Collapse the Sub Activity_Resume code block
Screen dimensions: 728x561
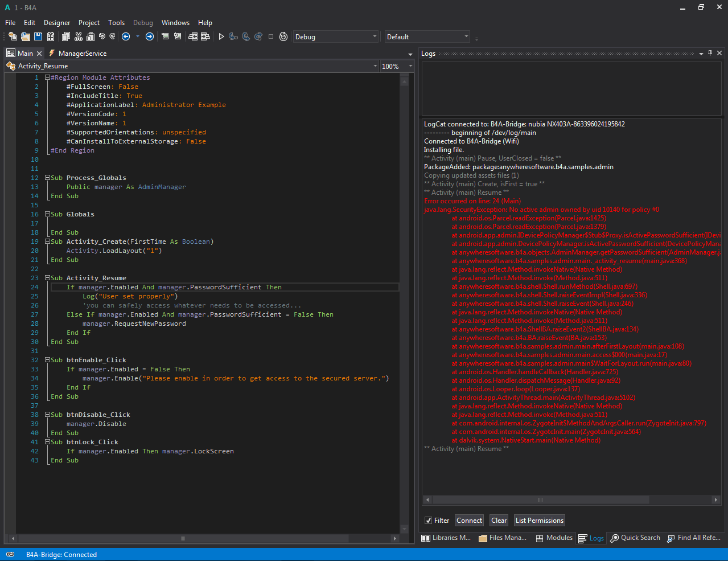(x=48, y=278)
